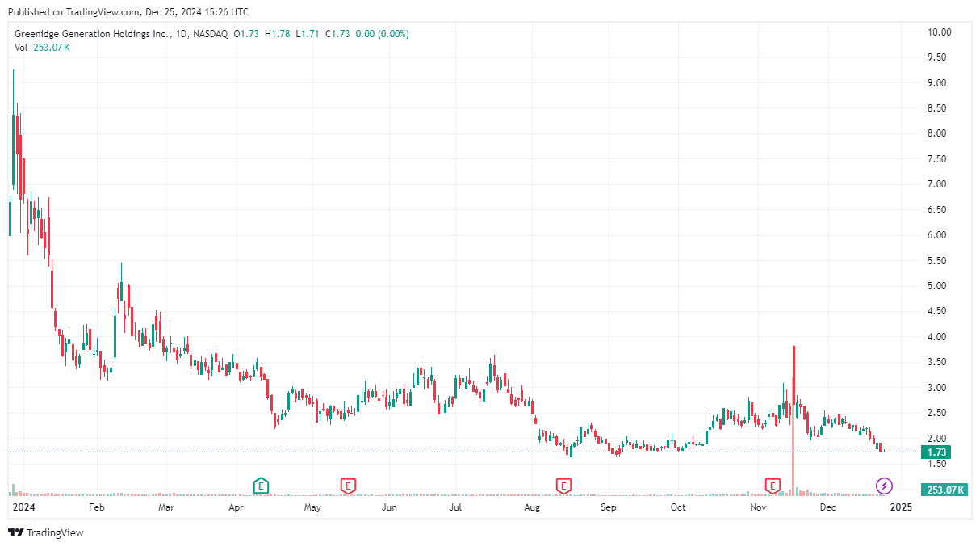Click the 2.50 price axis label

pyautogui.click(x=937, y=413)
